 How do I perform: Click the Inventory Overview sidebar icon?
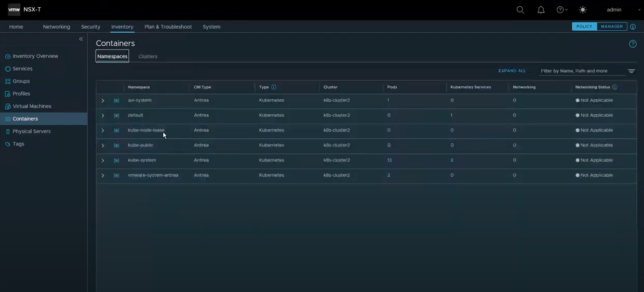(8, 56)
